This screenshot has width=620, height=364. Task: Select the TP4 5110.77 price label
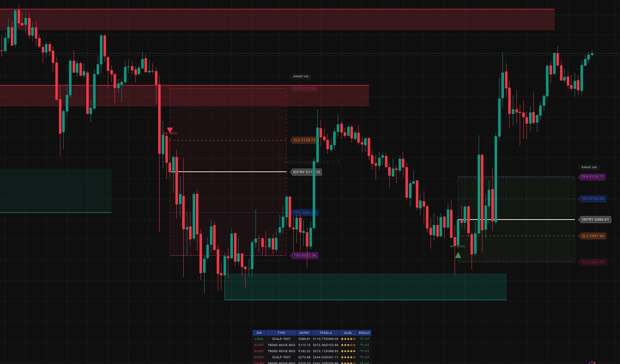(592, 177)
